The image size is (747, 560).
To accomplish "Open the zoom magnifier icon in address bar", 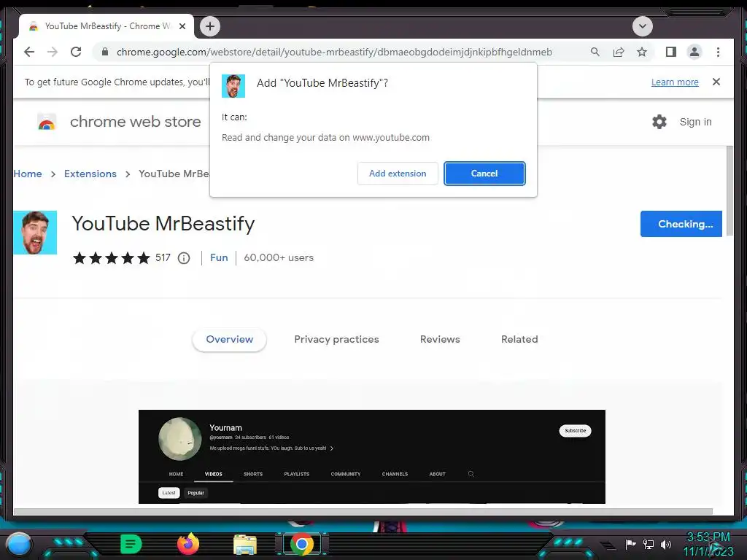I will (595, 52).
